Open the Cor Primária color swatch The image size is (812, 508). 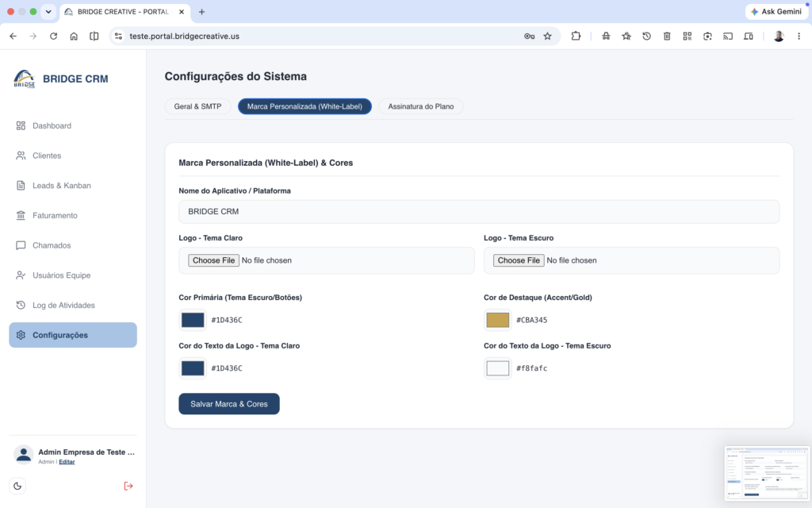tap(193, 320)
